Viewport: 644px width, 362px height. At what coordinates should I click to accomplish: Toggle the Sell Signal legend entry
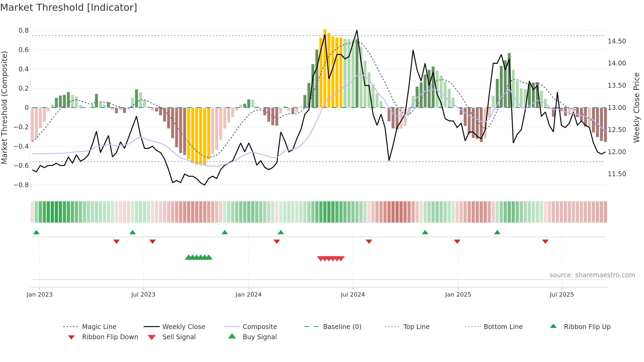coord(172,337)
